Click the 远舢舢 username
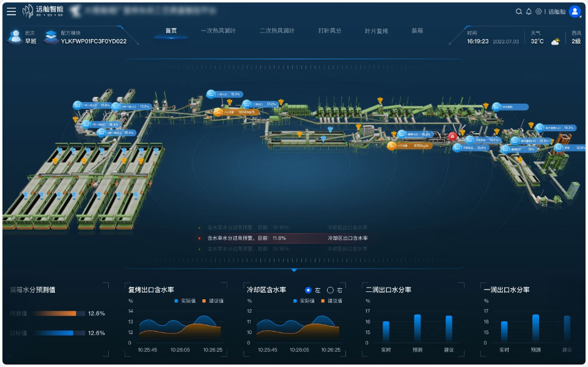This screenshot has width=588, height=367. (557, 12)
